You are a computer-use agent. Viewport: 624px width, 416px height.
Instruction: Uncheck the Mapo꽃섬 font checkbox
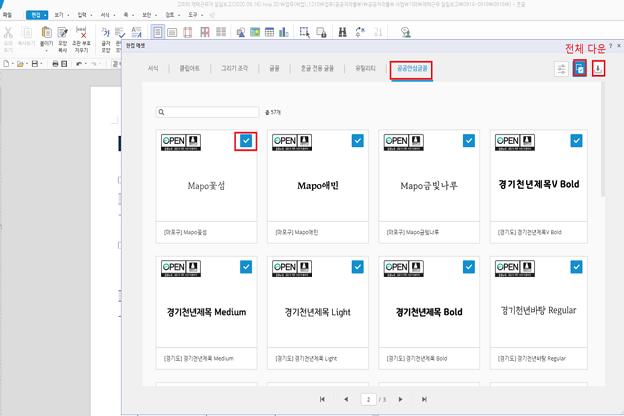coord(246,141)
